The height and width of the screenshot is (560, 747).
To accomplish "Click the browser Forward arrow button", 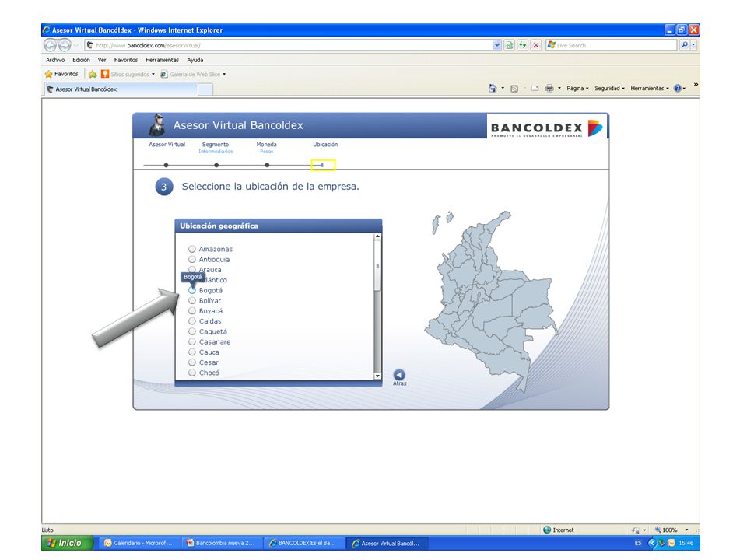I will tap(65, 45).
